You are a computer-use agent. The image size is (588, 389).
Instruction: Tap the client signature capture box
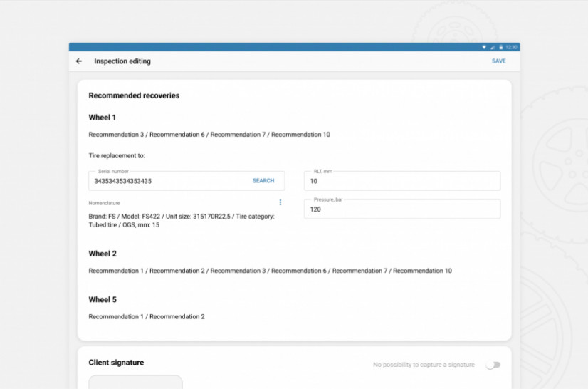click(x=135, y=383)
